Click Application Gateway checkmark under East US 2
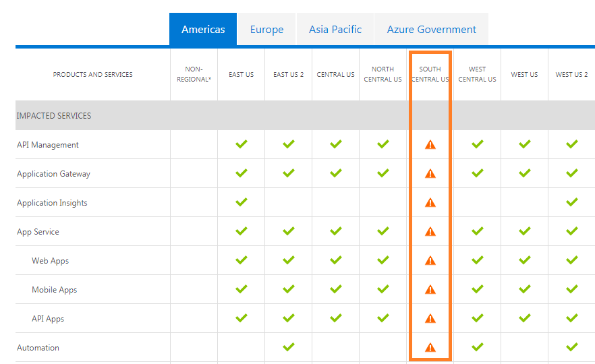Viewport: 595px width, 364px height. (289, 173)
